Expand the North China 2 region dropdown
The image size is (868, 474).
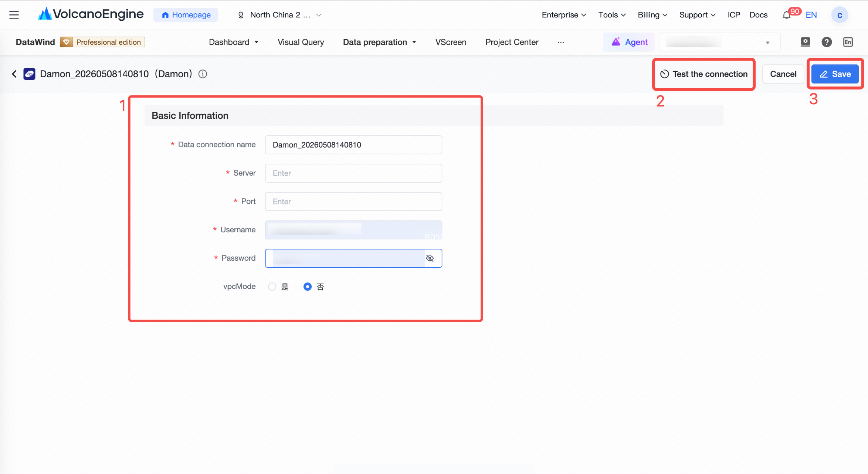pyautogui.click(x=280, y=15)
